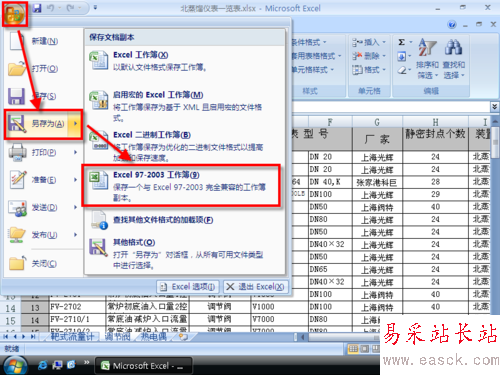Save as Excel Binary Workbook (二进制工作簿)

pyautogui.click(x=184, y=146)
